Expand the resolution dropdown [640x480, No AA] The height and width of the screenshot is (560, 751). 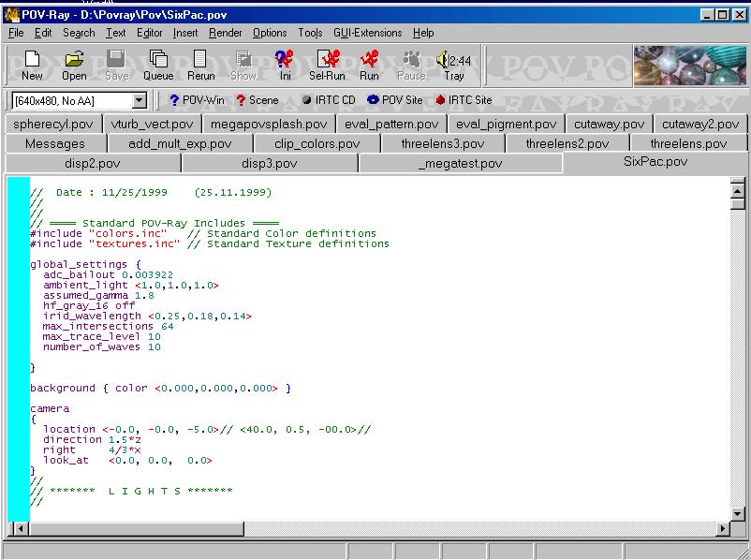pyautogui.click(x=140, y=100)
